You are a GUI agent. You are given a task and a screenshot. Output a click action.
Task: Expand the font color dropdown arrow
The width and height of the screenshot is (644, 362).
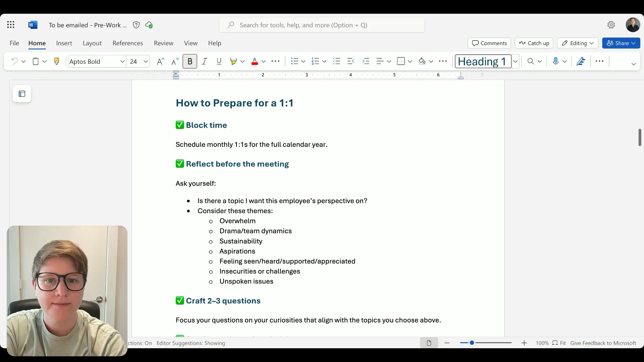[264, 61]
